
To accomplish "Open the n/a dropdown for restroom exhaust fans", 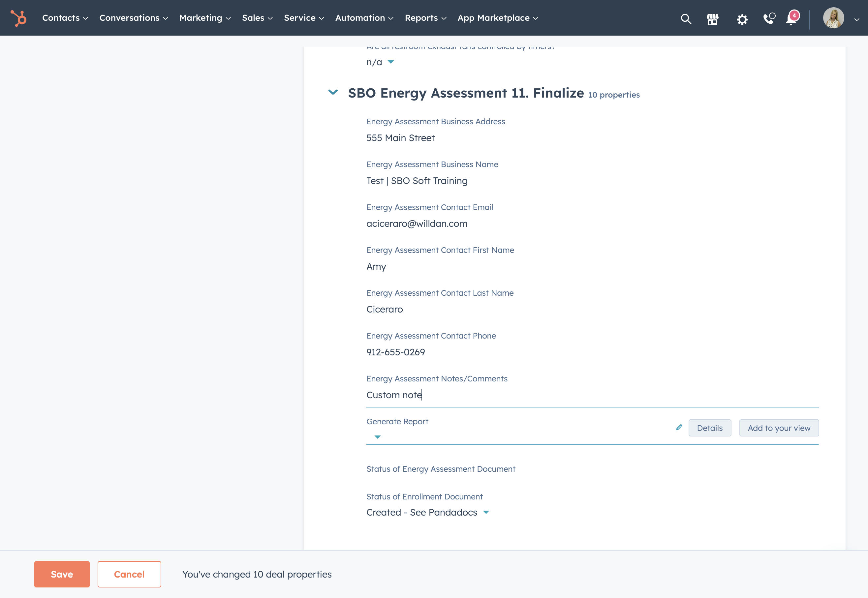I will click(x=380, y=62).
